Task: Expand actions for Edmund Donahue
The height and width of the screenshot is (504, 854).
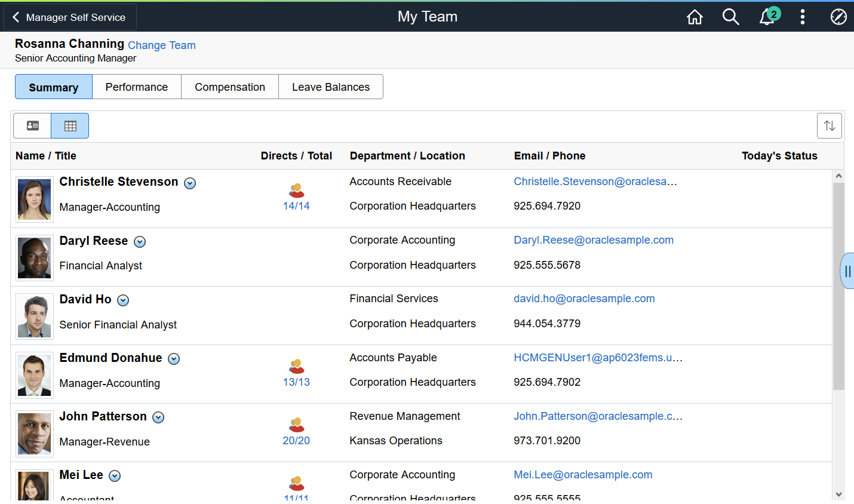Action: 174,359
